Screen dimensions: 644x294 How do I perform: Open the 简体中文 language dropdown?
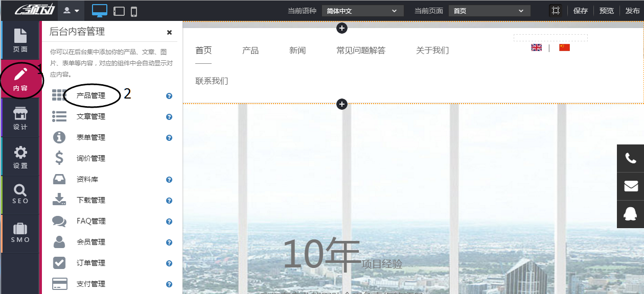click(363, 10)
